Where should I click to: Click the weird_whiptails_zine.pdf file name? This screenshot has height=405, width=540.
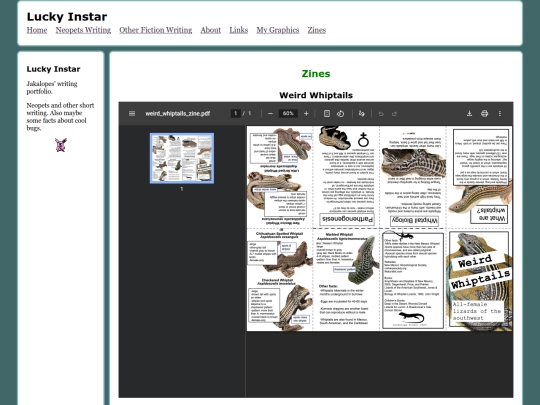[177, 114]
